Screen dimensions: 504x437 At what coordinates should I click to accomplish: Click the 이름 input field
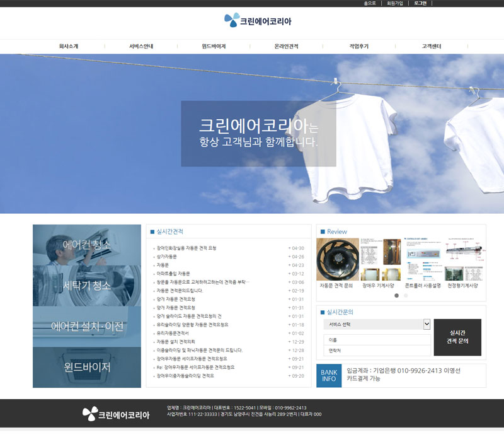tap(377, 339)
